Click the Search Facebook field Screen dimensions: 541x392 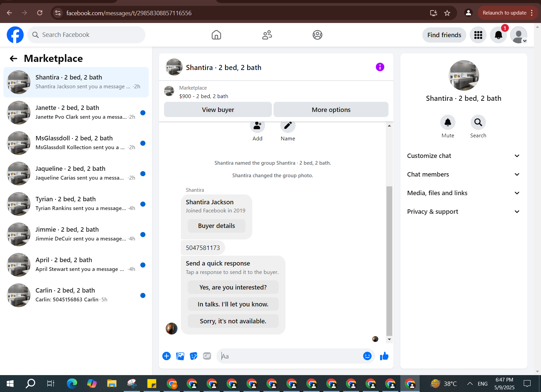pyautogui.click(x=86, y=35)
